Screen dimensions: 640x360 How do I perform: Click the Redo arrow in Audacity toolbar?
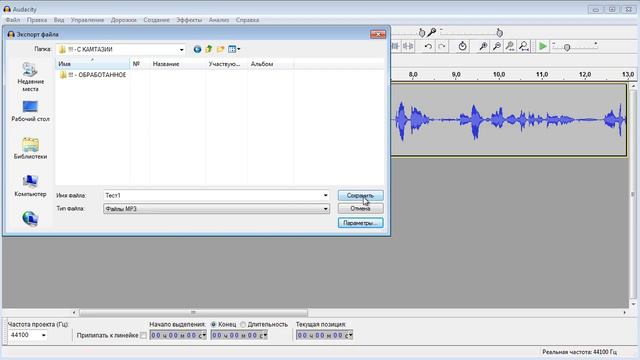point(442,46)
